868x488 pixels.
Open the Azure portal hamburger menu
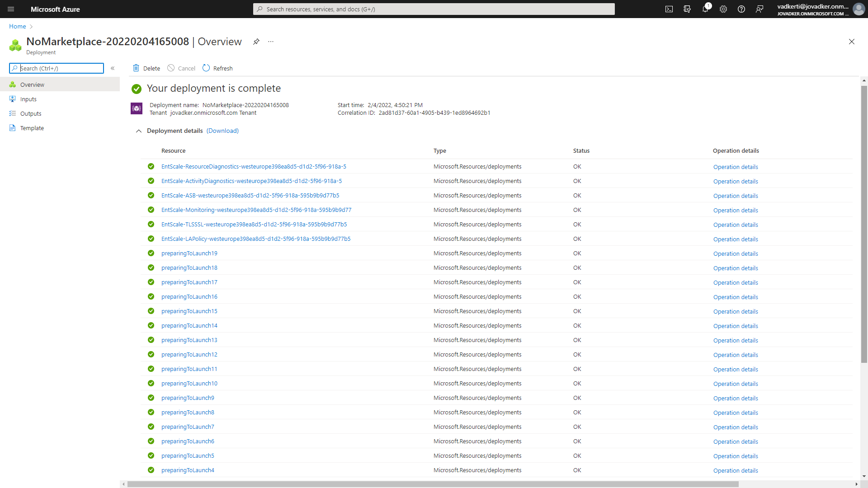11,9
